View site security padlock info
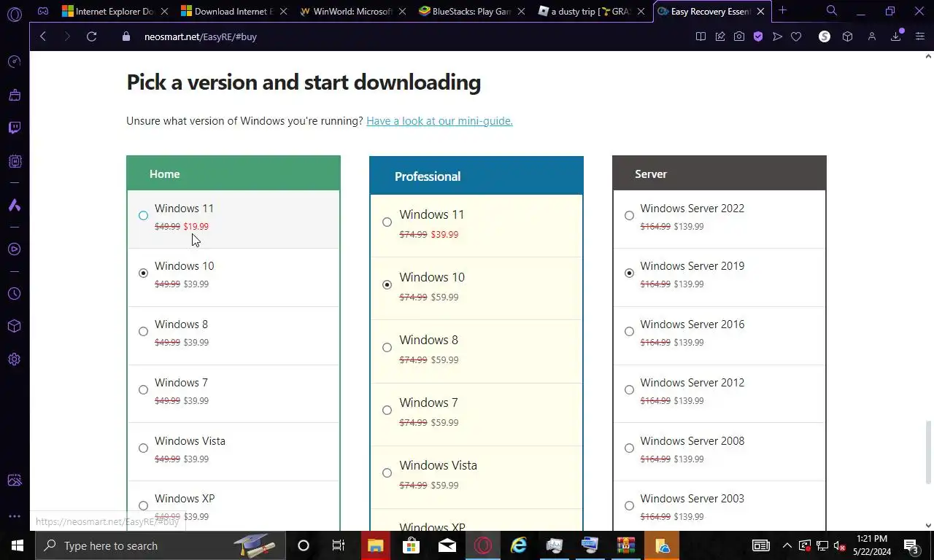934x560 pixels. [126, 36]
